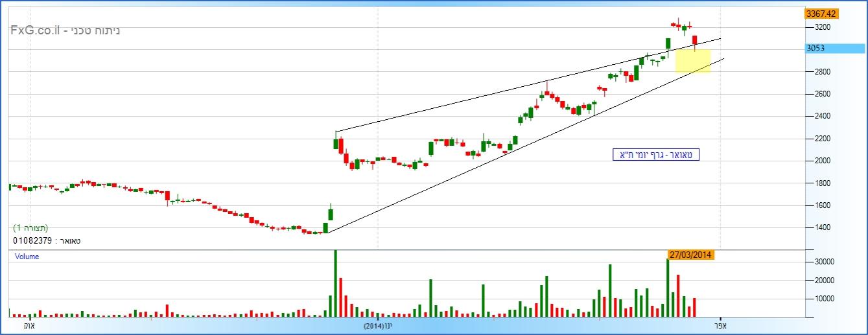Image resolution: width=868 pixels, height=335 pixels.
Task: Select the 1400 tick on price axis
Action: point(823,227)
